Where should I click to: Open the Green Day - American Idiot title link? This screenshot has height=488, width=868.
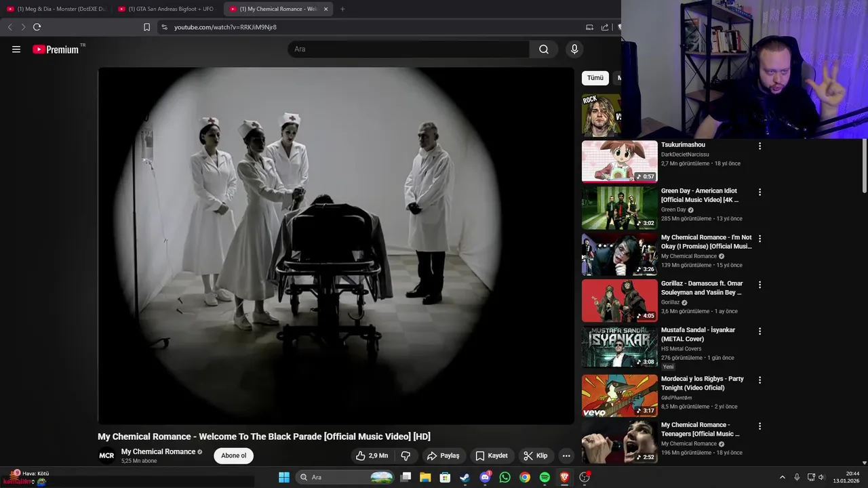point(699,195)
